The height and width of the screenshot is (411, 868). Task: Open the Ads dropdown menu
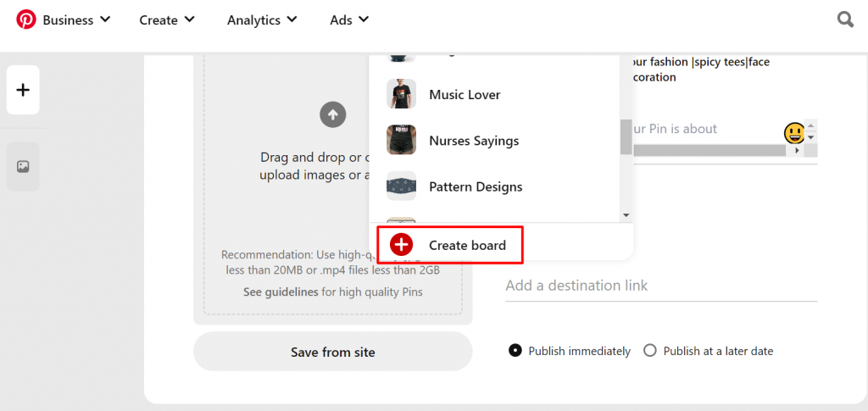349,19
